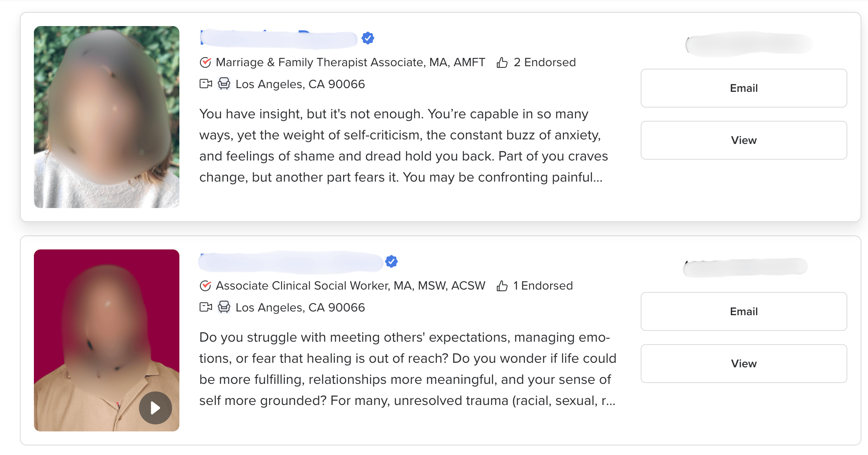Click the video session icon in the ACSW listing
The width and height of the screenshot is (868, 455).
[x=205, y=307]
